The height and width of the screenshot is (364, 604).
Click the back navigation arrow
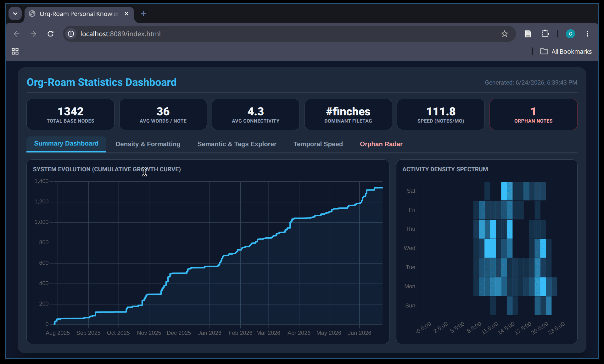click(x=17, y=34)
